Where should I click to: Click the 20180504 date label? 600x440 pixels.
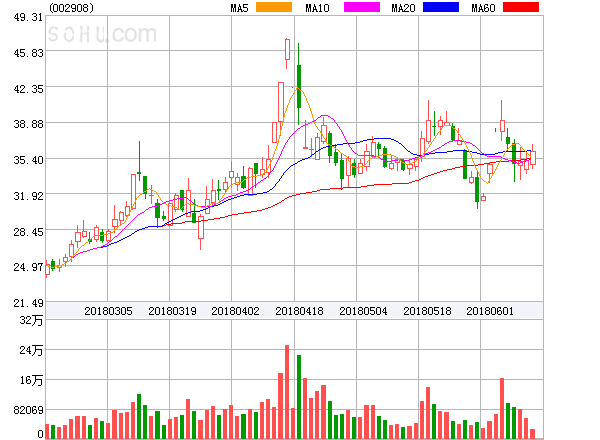(x=363, y=311)
